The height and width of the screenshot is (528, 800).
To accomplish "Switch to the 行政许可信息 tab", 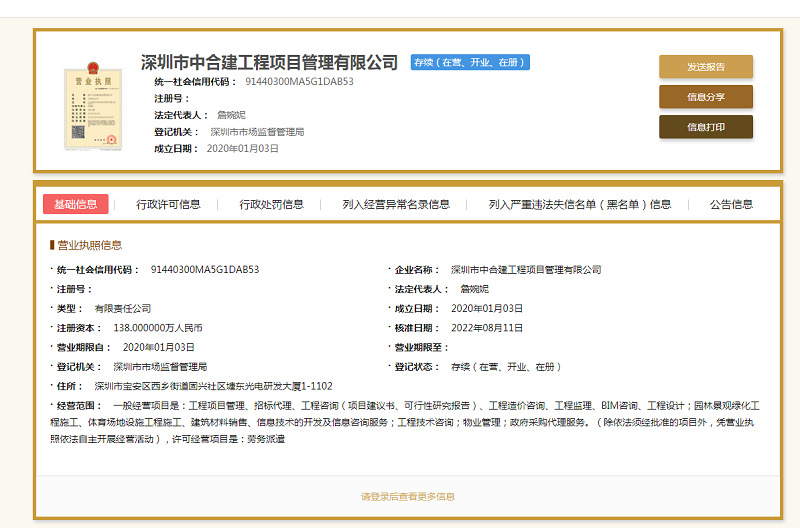I will click(x=168, y=205).
